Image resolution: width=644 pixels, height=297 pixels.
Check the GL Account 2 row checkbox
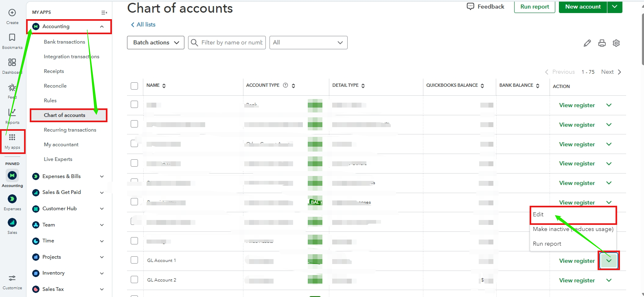(x=134, y=279)
